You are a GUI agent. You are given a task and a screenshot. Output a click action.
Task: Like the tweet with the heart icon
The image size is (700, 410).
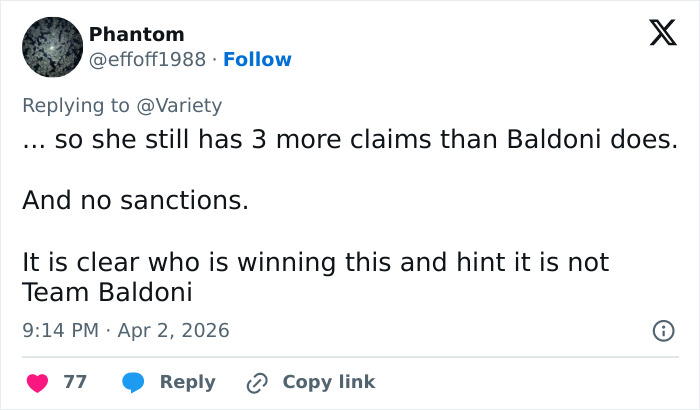(x=37, y=382)
